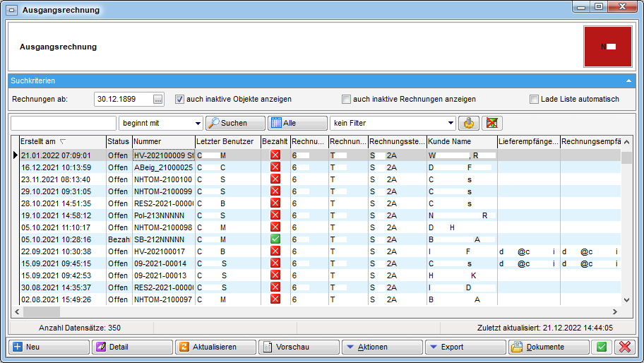Click the red Bezahlt icon in first row
The image size is (644, 363).
pos(275,155)
